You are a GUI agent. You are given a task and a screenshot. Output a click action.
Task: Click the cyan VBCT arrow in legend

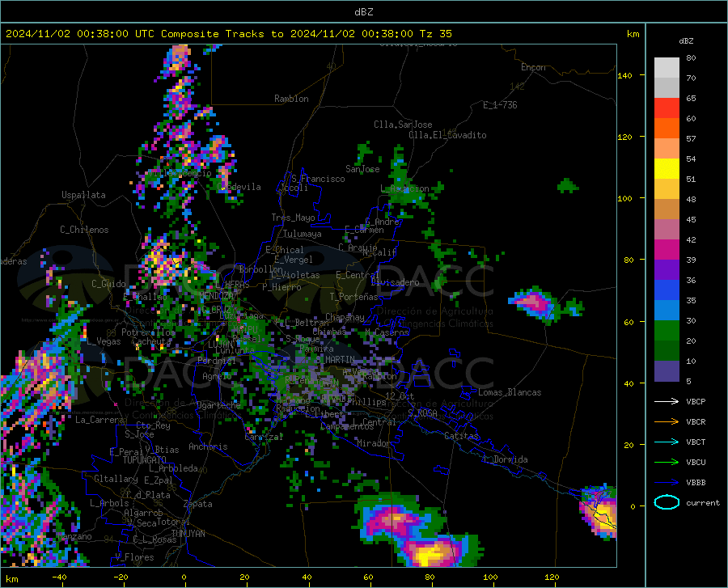pyautogui.click(x=667, y=442)
